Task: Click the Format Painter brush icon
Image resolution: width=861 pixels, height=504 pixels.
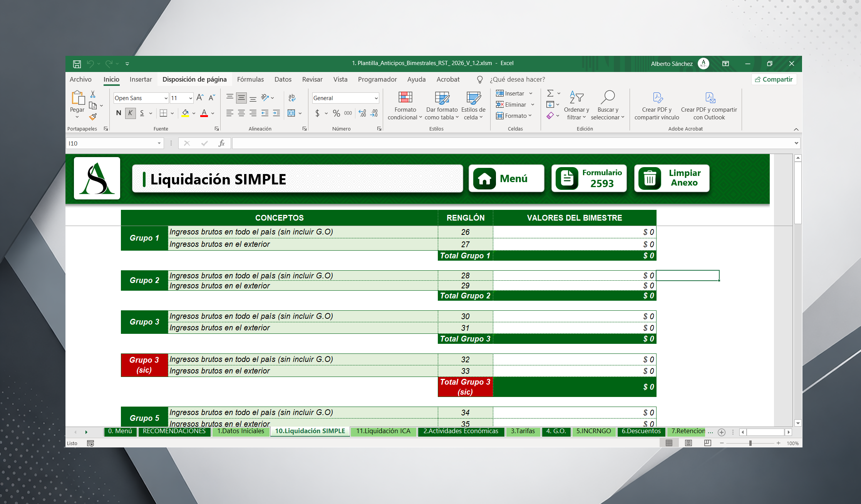Action: pyautogui.click(x=93, y=117)
